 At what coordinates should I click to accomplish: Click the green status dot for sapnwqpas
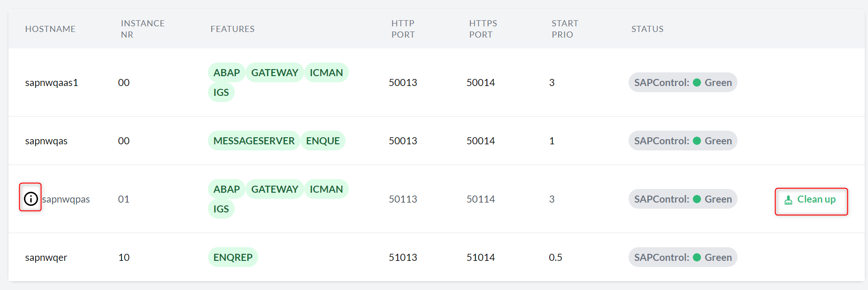click(697, 199)
